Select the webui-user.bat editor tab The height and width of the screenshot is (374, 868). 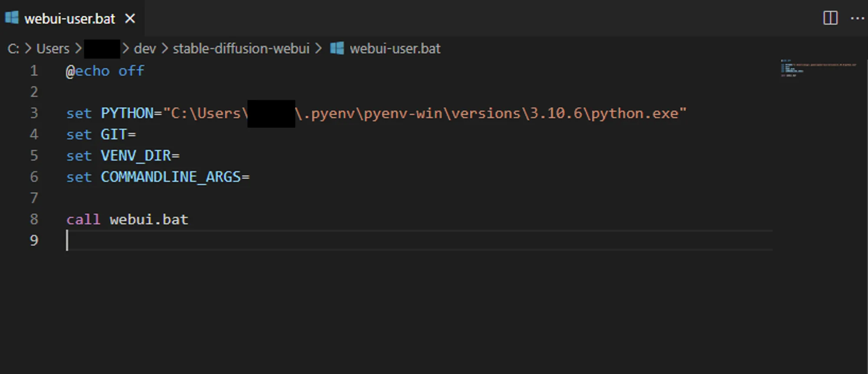(x=69, y=19)
